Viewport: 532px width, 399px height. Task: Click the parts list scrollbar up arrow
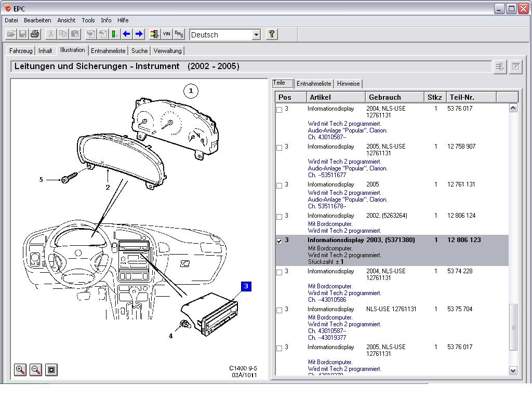[513, 108]
